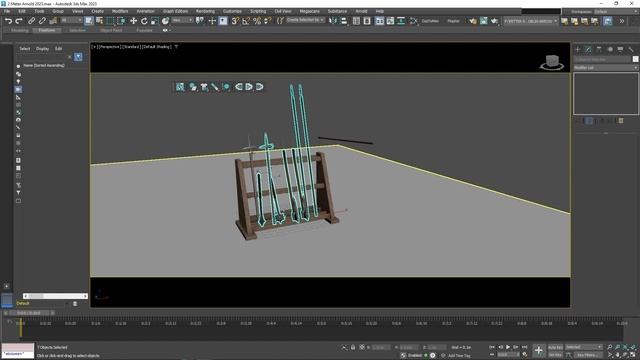The width and height of the screenshot is (640, 360).
Task: Click the ViewCube in the viewport
Action: pyautogui.click(x=552, y=62)
